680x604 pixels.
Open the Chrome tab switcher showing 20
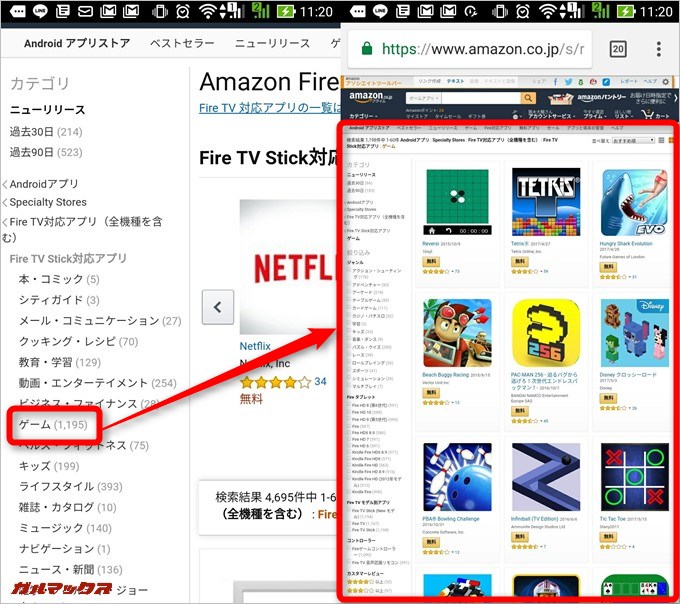click(618, 49)
